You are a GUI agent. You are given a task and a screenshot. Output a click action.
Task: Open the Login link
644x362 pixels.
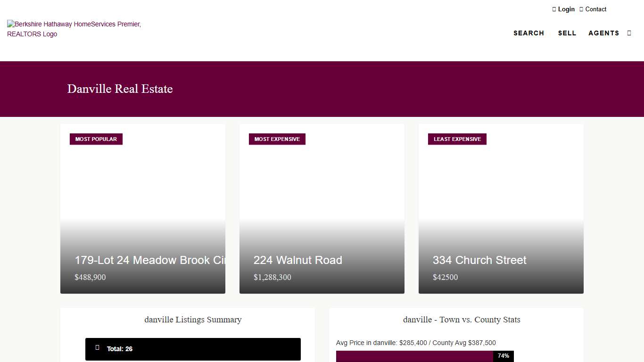566,9
